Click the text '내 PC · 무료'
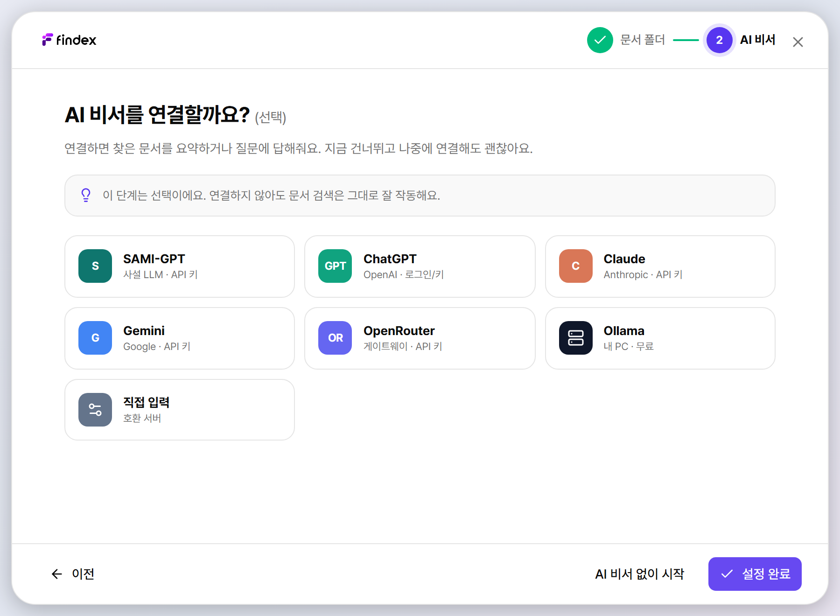Image resolution: width=840 pixels, height=616 pixels. (629, 347)
